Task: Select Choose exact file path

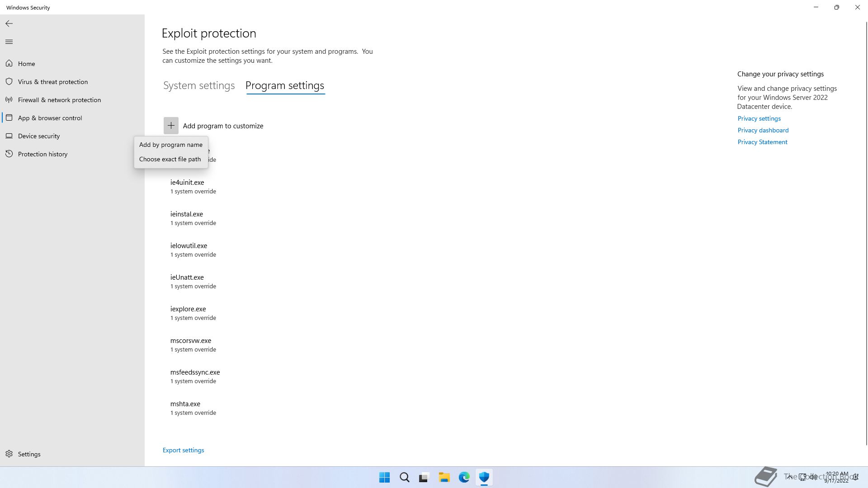Action: pos(170,159)
